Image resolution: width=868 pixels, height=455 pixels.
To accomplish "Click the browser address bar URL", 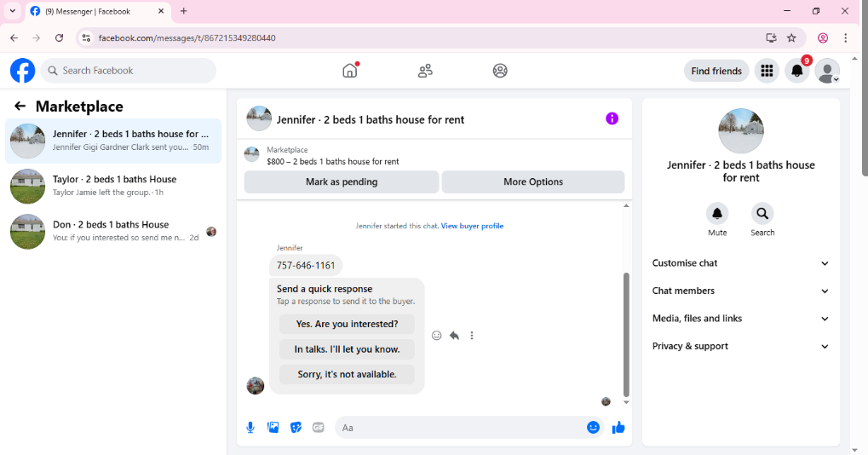I will 187,37.
